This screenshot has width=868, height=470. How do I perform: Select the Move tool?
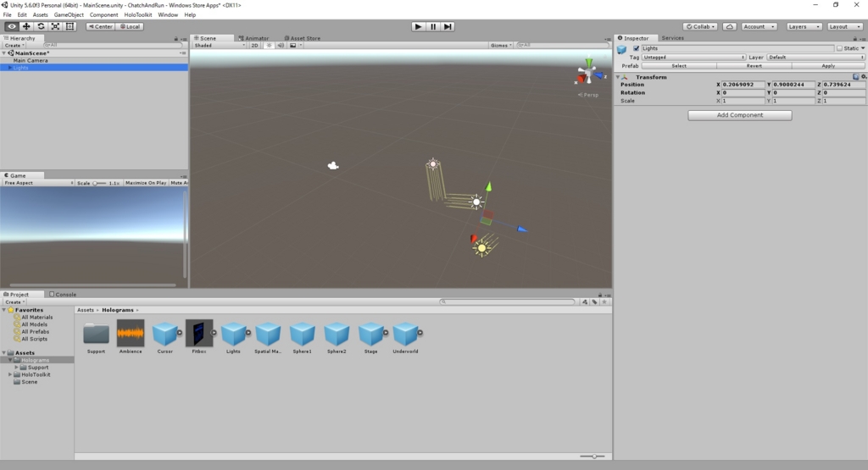coord(26,26)
